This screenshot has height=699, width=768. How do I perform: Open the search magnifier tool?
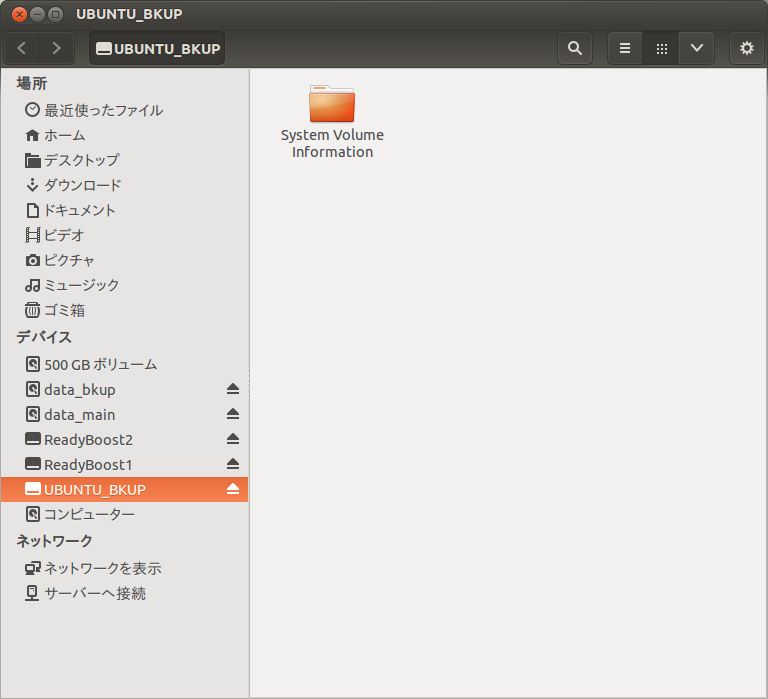575,48
